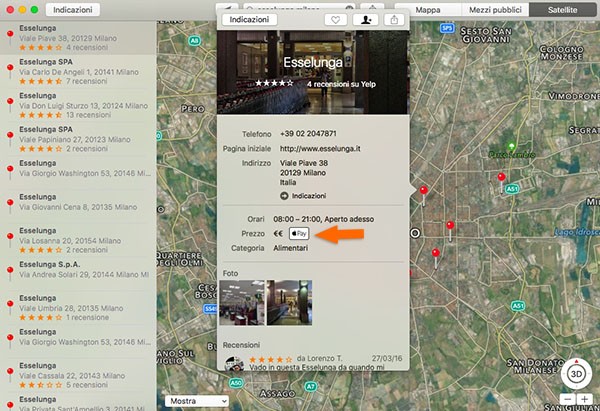Open the right photo thumbnail under Foto
The image size is (600, 411).
[289, 303]
